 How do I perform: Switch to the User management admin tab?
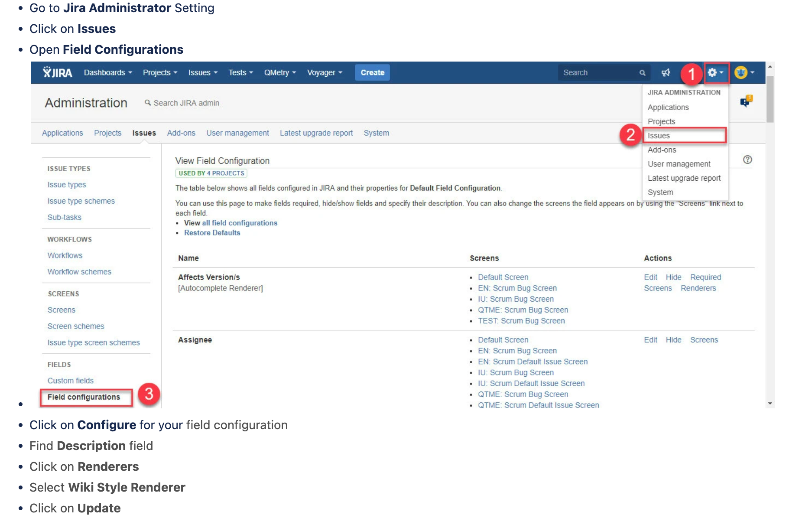pyautogui.click(x=237, y=133)
